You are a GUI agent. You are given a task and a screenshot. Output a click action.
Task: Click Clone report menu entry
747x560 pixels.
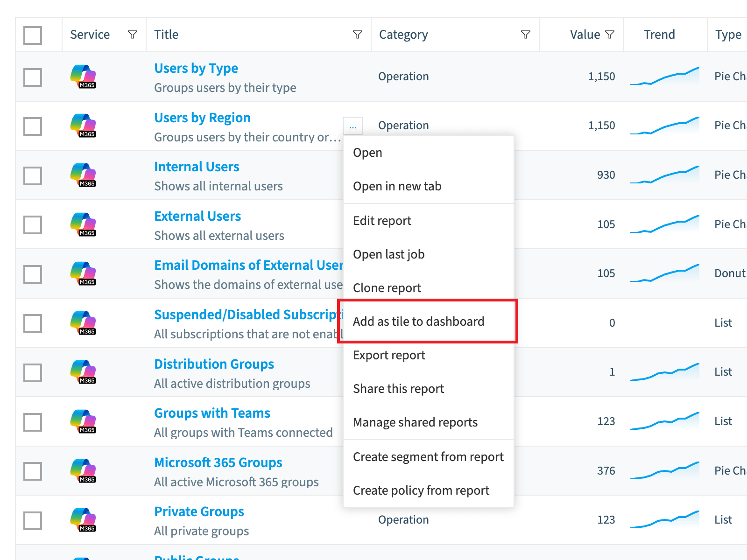click(429, 288)
